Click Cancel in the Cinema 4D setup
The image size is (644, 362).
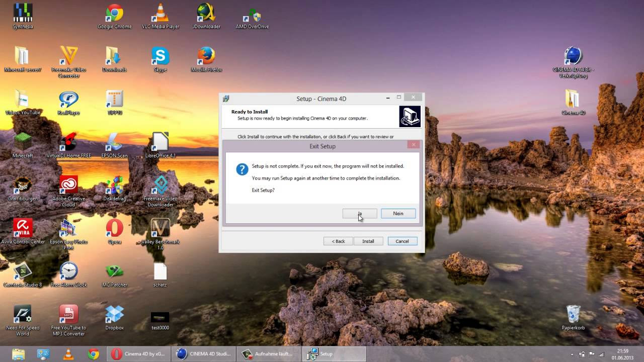click(402, 241)
